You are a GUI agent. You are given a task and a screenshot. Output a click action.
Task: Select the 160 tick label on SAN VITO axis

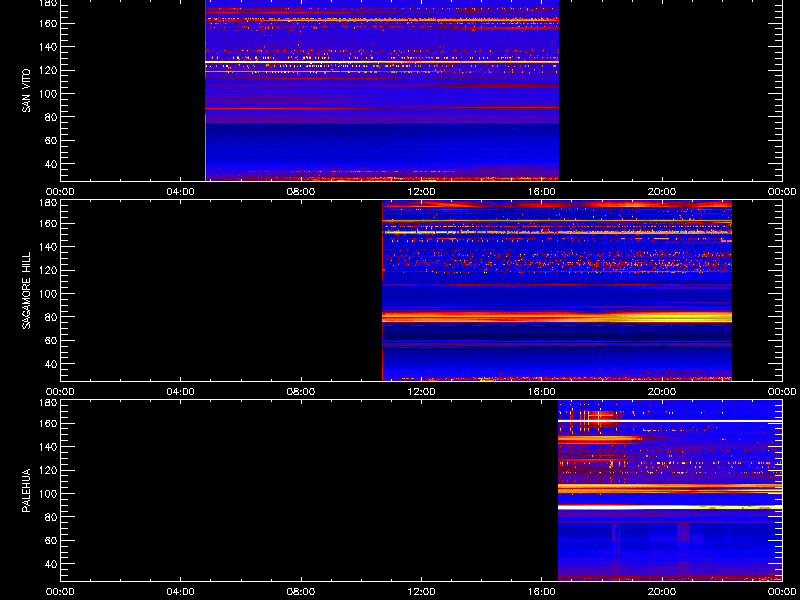[50, 23]
